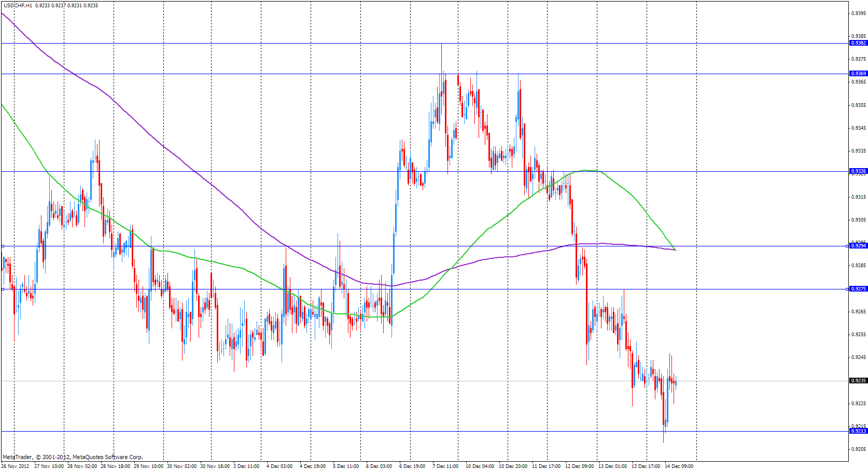Screen dimensions: 868x470
Task: Select the 0.9294 price line tag
Action: [x=858, y=246]
